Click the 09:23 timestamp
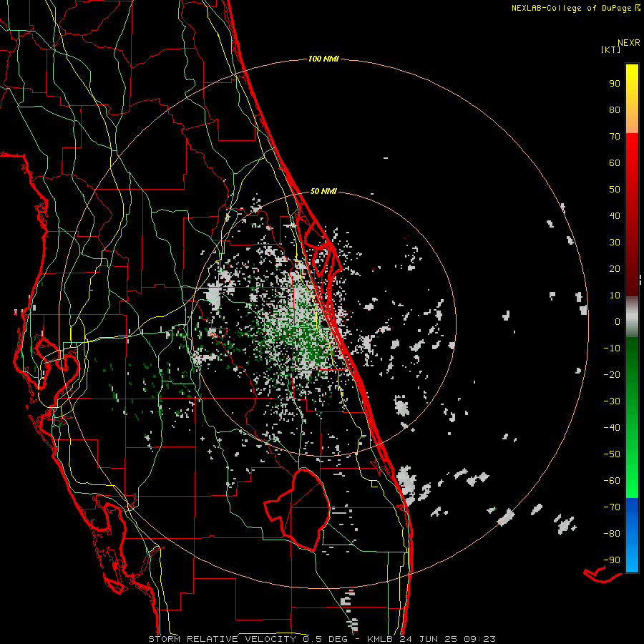The image size is (644, 644). 479,639
